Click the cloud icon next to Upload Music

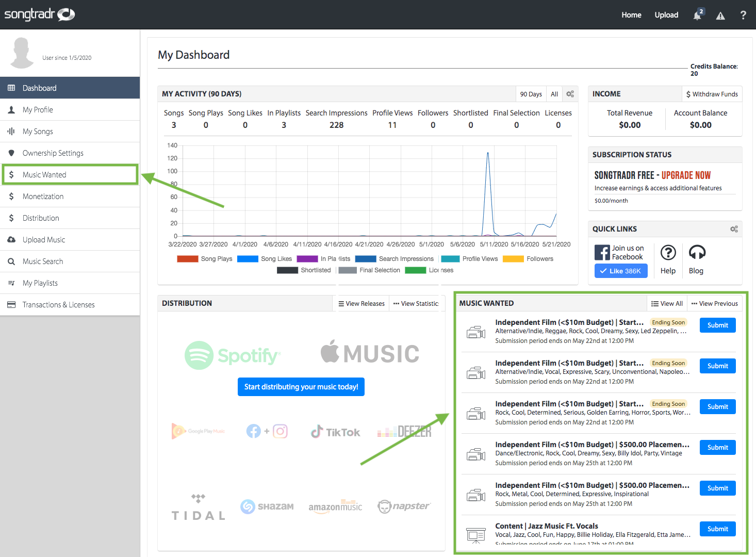pyautogui.click(x=11, y=240)
